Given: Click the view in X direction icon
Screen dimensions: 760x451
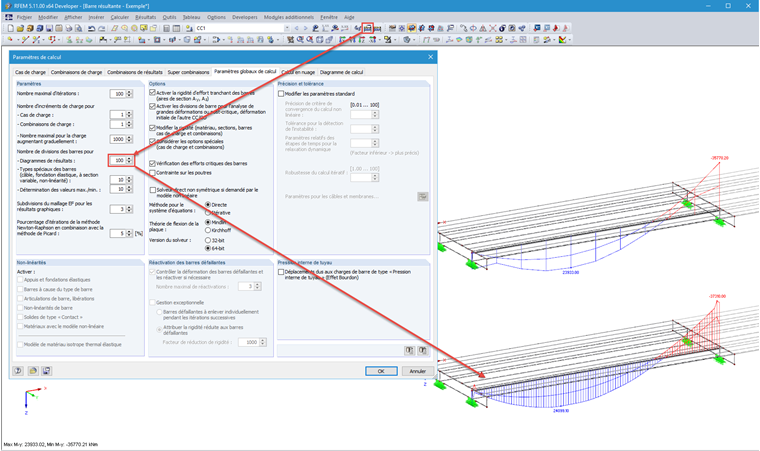Looking at the screenshot, I should coord(342,40).
